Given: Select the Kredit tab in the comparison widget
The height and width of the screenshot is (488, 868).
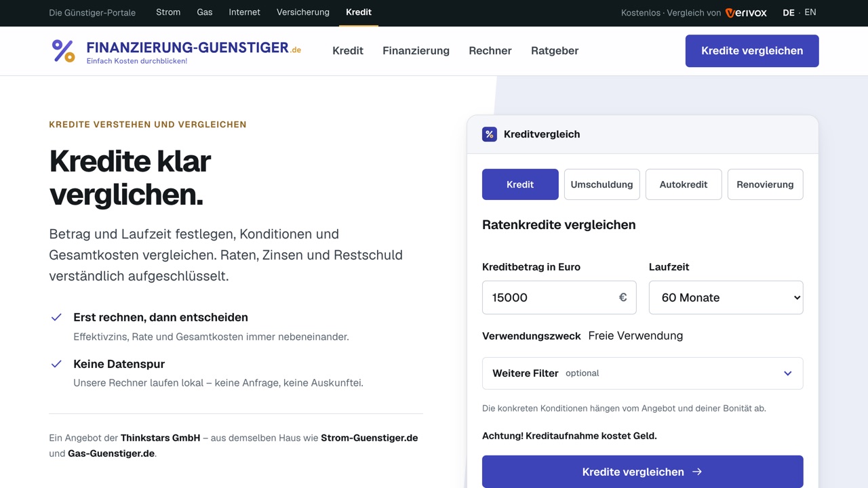Looking at the screenshot, I should pyautogui.click(x=520, y=184).
